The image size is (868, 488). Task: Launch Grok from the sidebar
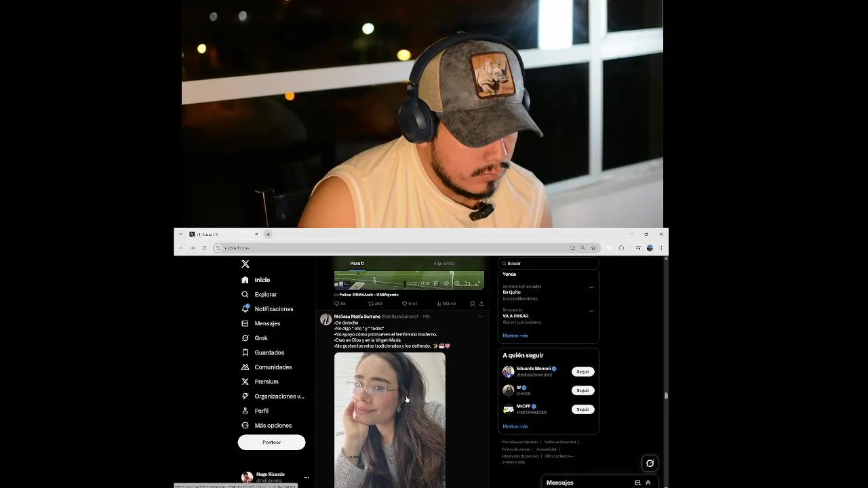tap(254, 338)
